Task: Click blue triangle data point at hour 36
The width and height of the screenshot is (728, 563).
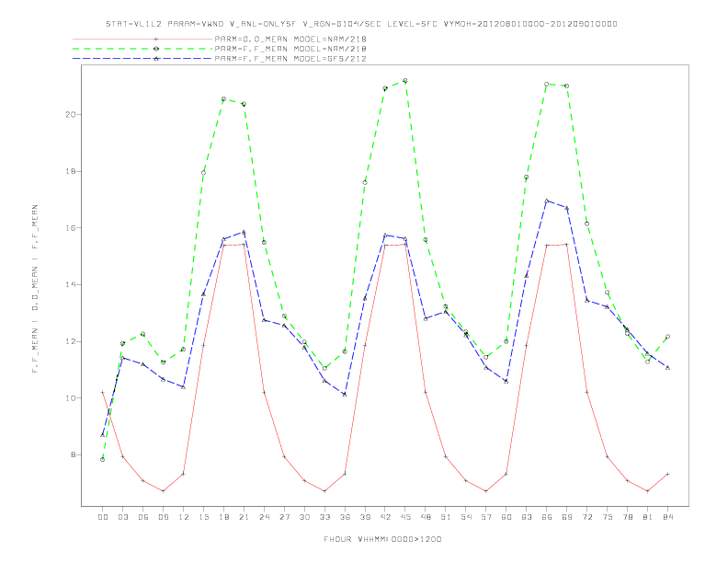Action: click(x=345, y=394)
